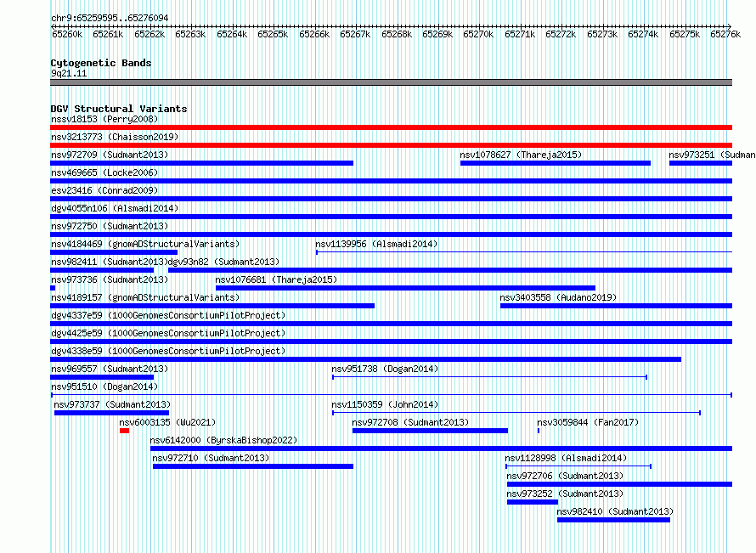The height and width of the screenshot is (553, 756).
Task: Open nsv982410 (Sudmant2013) label
Action: click(x=615, y=511)
